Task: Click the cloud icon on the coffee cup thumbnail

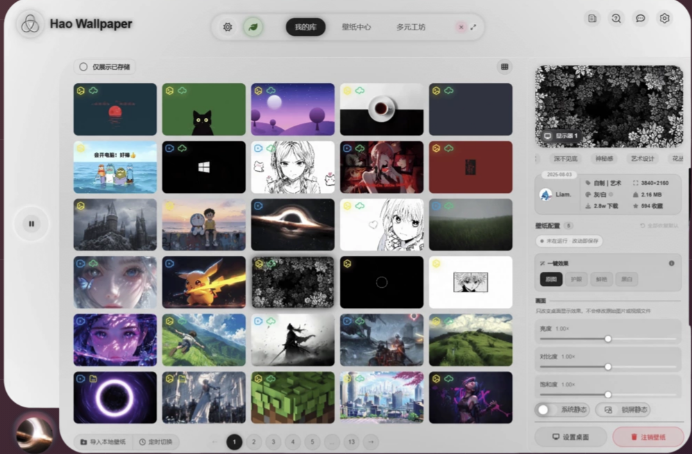Action: point(360,90)
